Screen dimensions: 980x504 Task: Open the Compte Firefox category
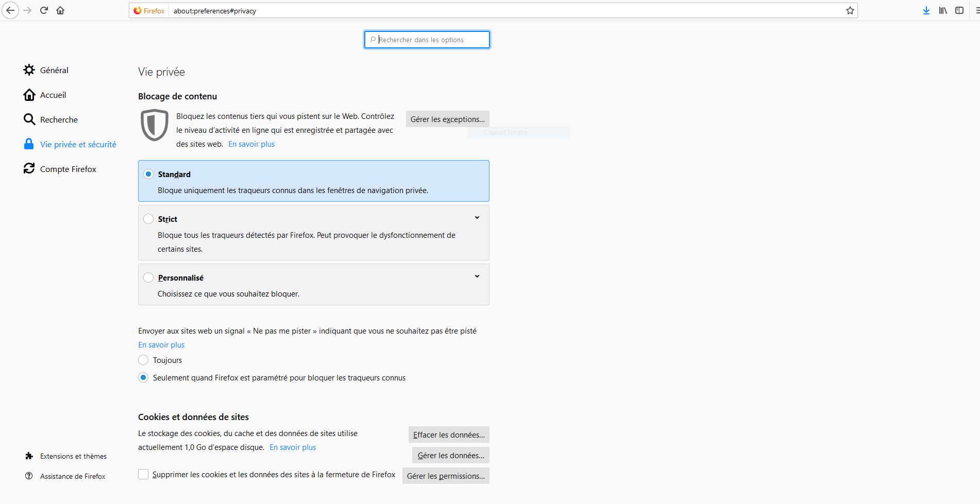(x=67, y=169)
